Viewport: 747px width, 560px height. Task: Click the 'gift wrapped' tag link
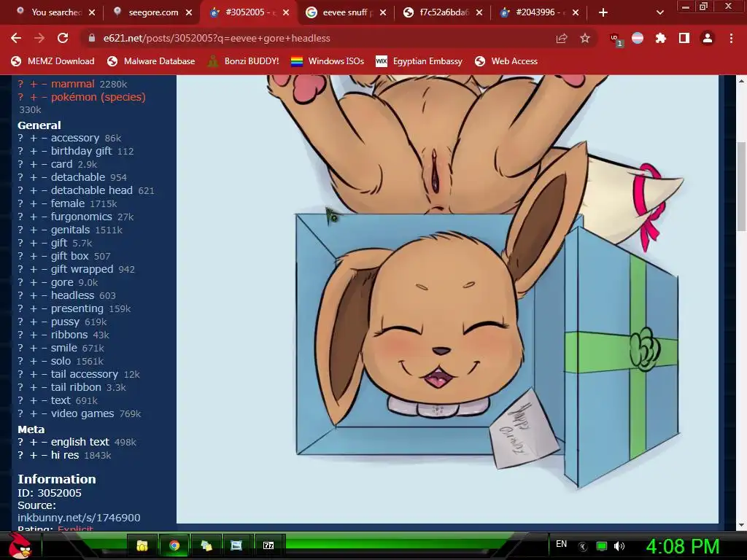(x=82, y=269)
